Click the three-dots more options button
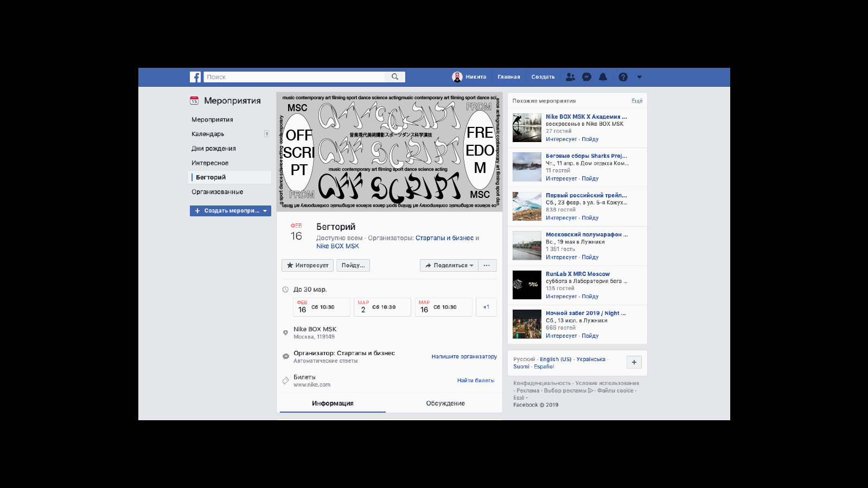 click(x=487, y=265)
